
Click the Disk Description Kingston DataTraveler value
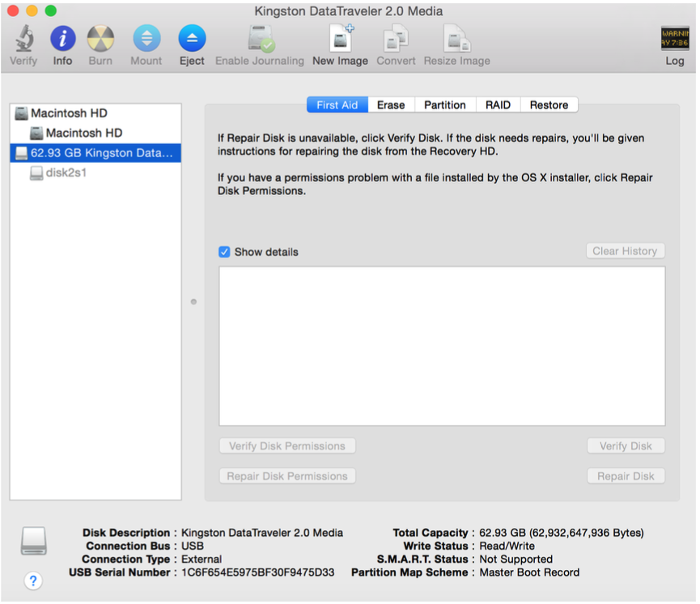tap(262, 533)
